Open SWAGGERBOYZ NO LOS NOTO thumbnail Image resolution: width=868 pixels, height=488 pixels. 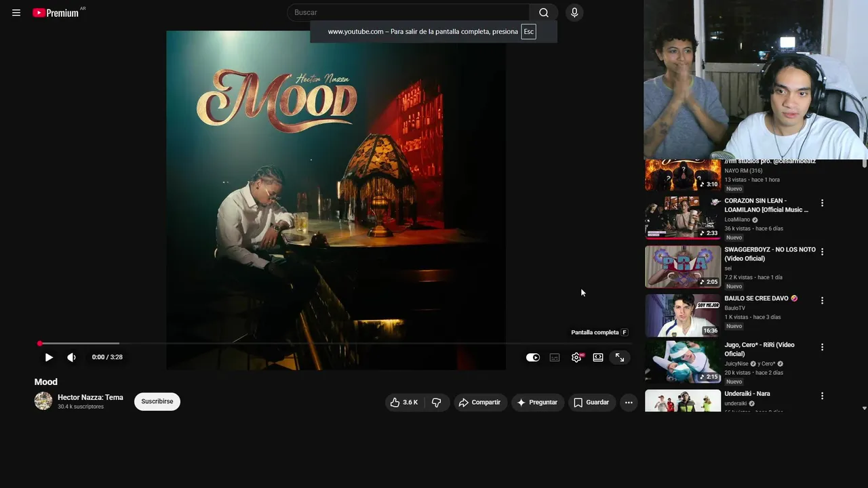coord(683,266)
